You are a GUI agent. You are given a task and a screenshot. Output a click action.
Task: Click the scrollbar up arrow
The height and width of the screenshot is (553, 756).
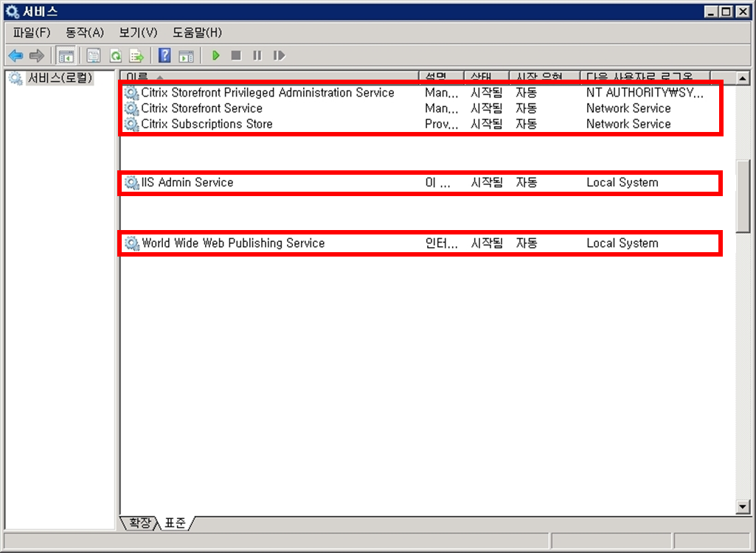pyautogui.click(x=743, y=77)
